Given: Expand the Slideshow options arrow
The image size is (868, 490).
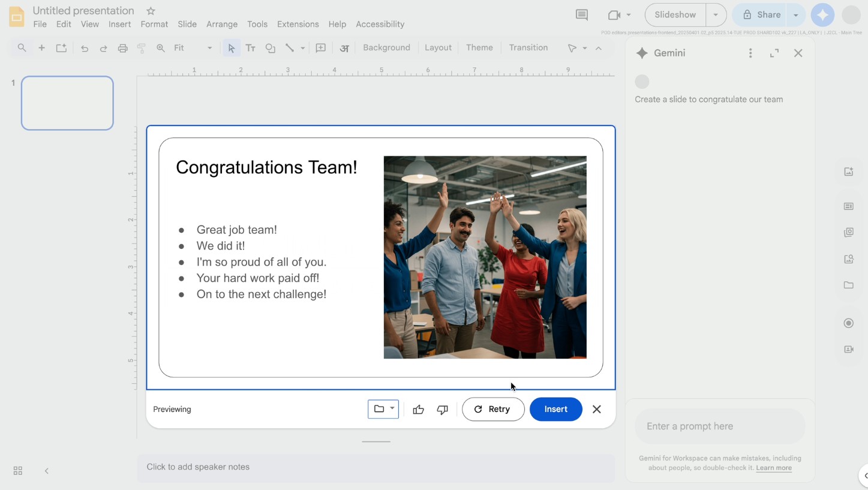Looking at the screenshot, I should pyautogui.click(x=716, y=15).
